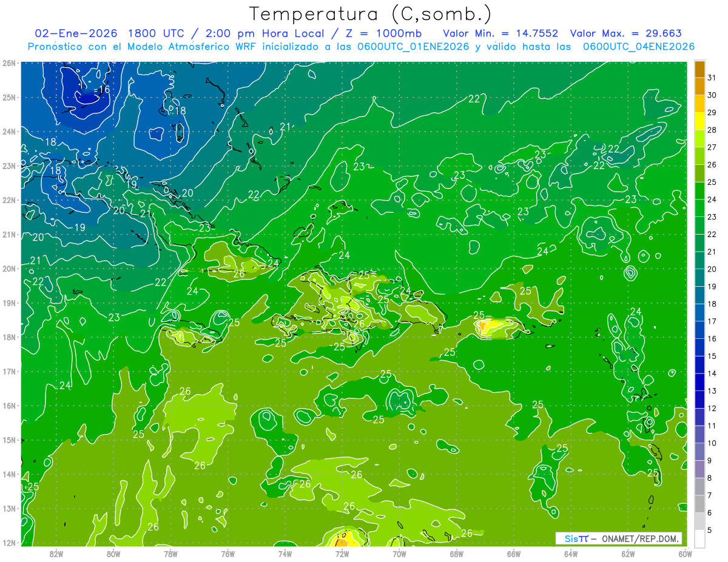Click color scale label "9"
The height and width of the screenshot is (562, 728).
(x=709, y=460)
